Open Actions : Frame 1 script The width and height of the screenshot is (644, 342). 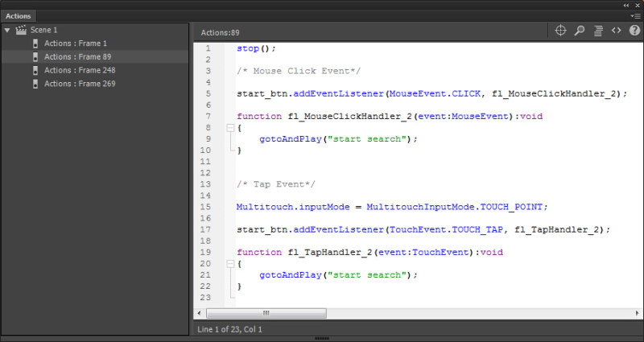tap(76, 43)
